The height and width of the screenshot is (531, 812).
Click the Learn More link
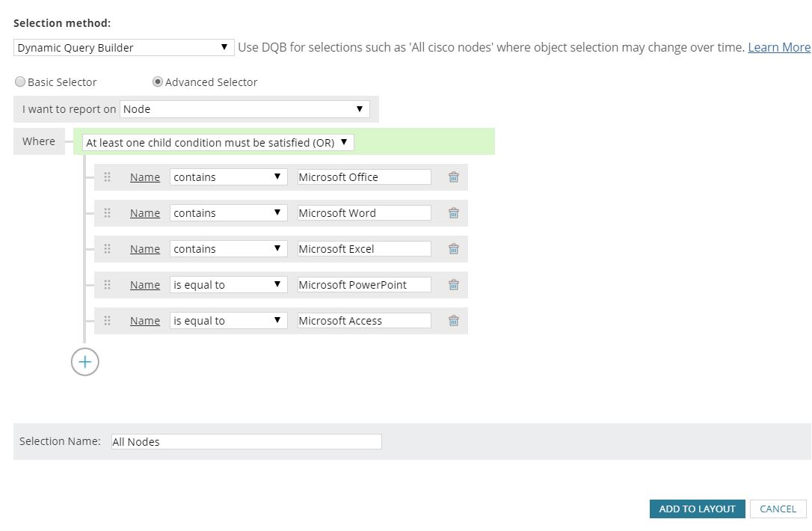click(x=779, y=48)
